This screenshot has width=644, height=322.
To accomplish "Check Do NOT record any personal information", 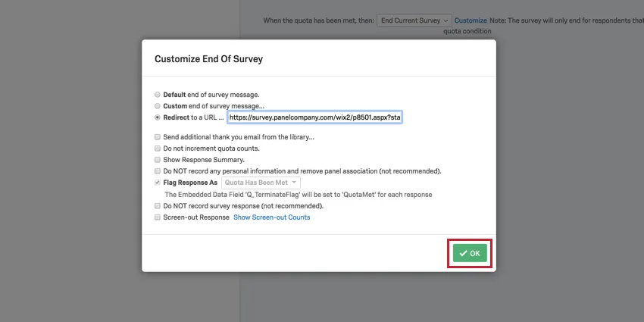I will [x=157, y=171].
